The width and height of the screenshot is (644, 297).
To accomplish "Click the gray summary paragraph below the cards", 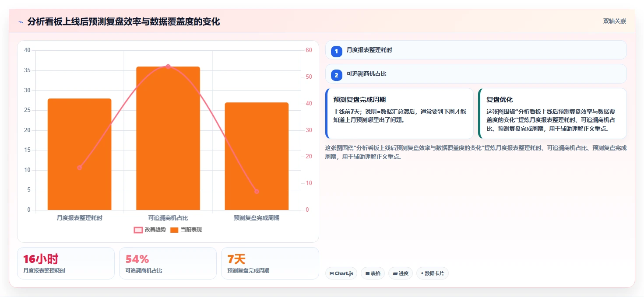I will (x=476, y=152).
